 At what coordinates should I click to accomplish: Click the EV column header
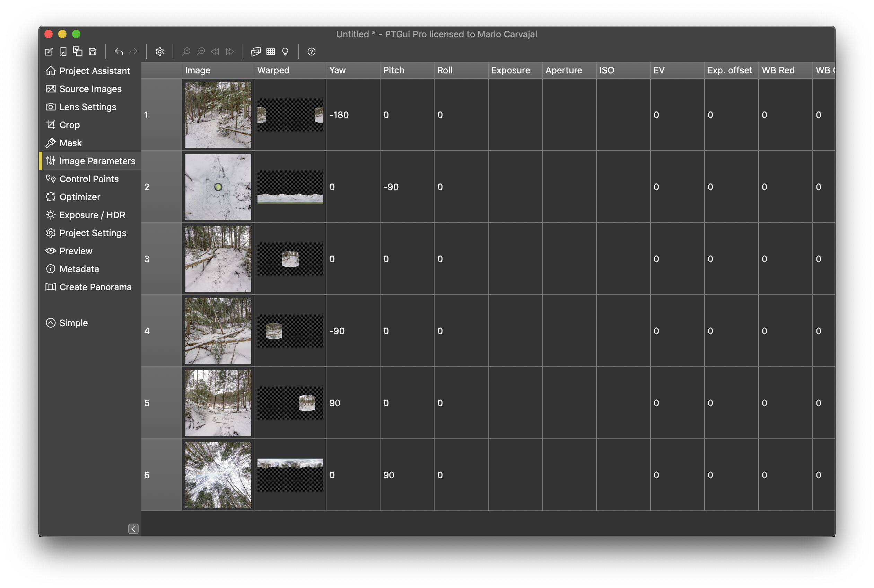(x=677, y=70)
